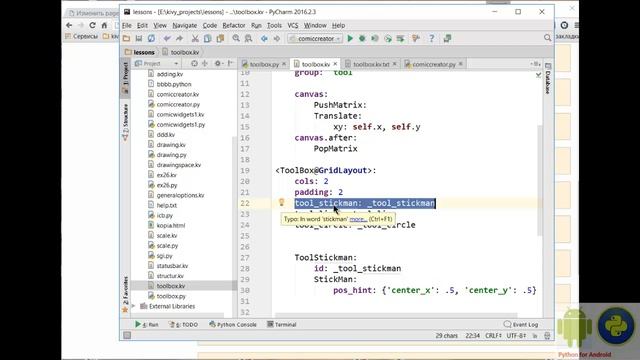Viewport: 640px width, 360px height.
Task: Open CRLF line separator selector
Action: [493, 335]
